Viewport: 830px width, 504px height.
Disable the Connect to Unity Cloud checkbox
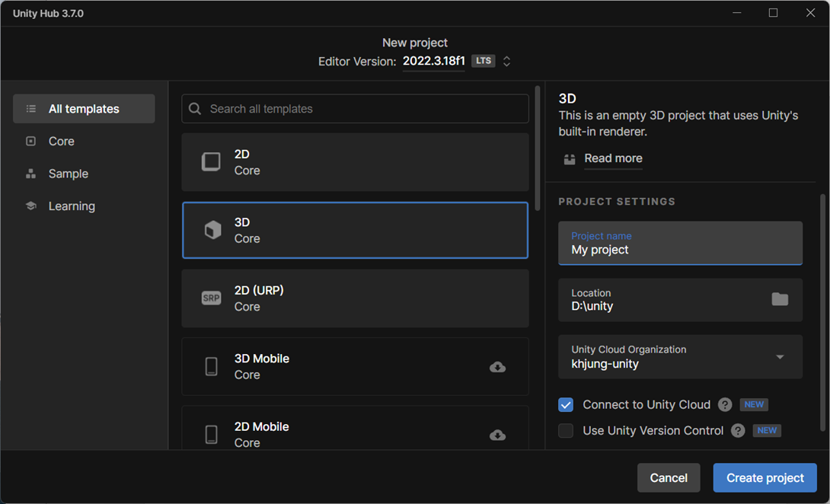click(x=566, y=405)
